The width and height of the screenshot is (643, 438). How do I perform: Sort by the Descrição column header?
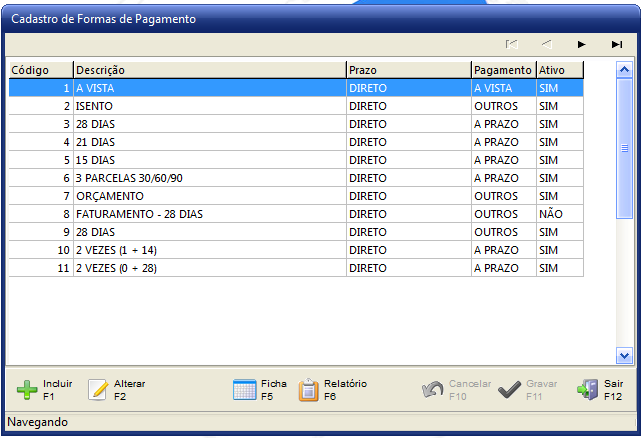coord(210,70)
